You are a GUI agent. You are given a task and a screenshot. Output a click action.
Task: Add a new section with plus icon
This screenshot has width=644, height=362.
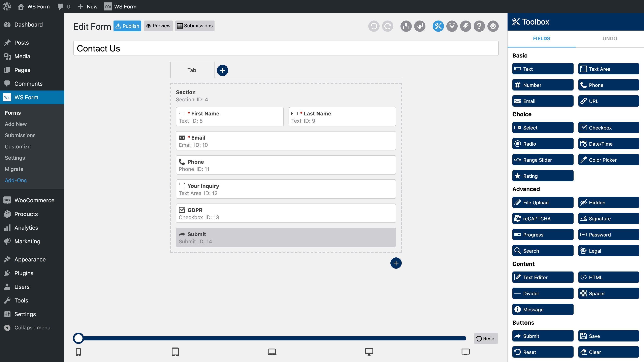396,263
